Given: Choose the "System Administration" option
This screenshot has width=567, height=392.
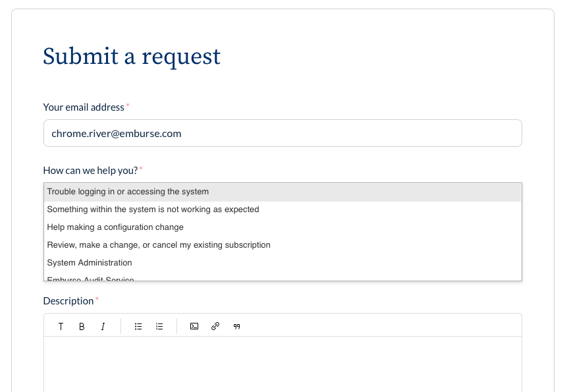Looking at the screenshot, I should (x=90, y=263).
